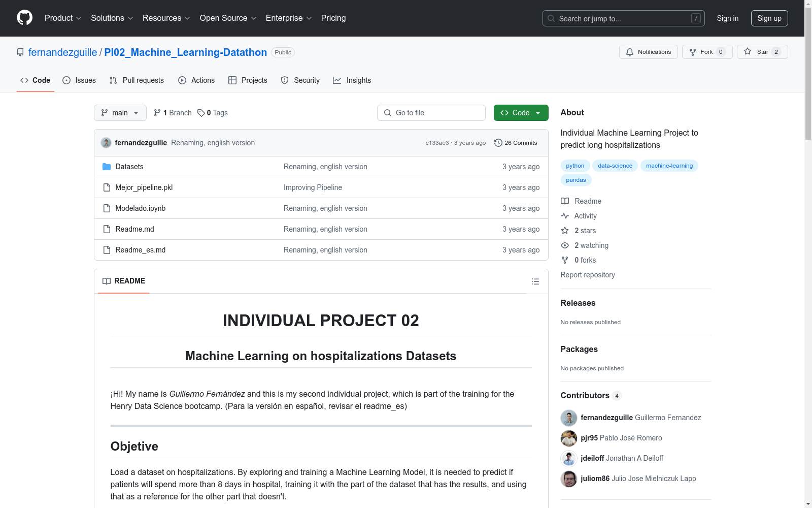
Task: Switch to the Pull requests tab
Action: (137, 80)
